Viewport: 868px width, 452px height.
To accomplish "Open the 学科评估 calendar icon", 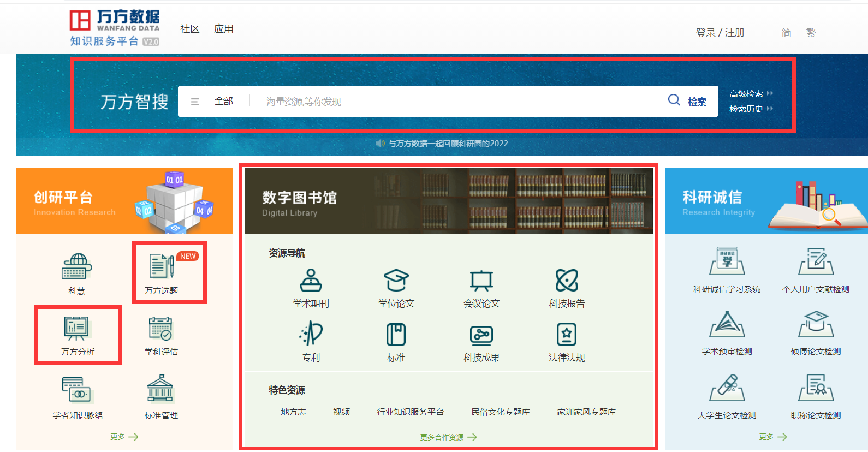I will [161, 329].
